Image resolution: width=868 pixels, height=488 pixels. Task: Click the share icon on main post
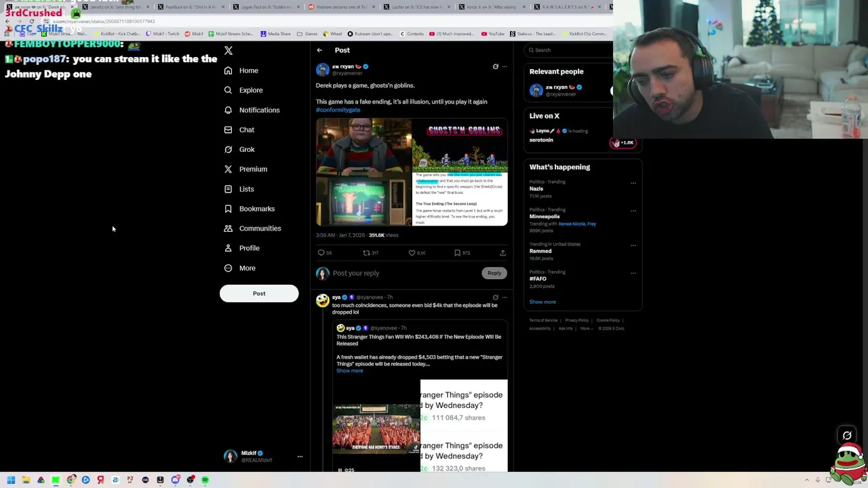502,253
